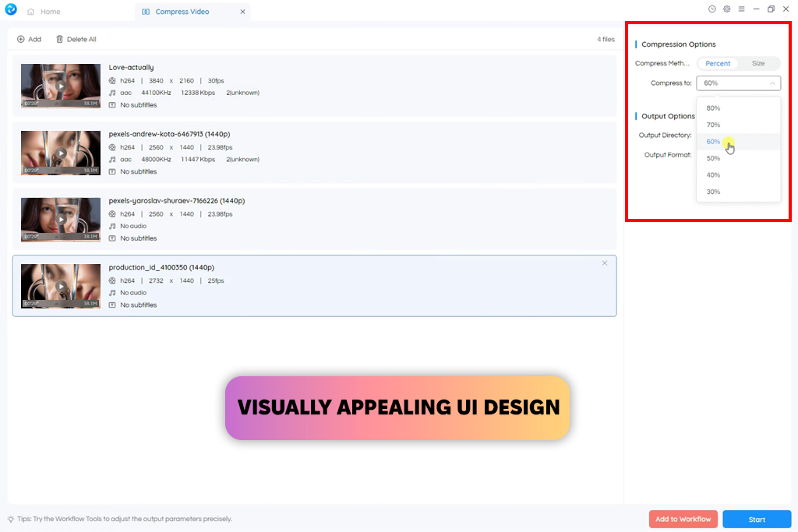798x532 pixels.
Task: Click 48000KHz sample rate text
Action: point(156,159)
